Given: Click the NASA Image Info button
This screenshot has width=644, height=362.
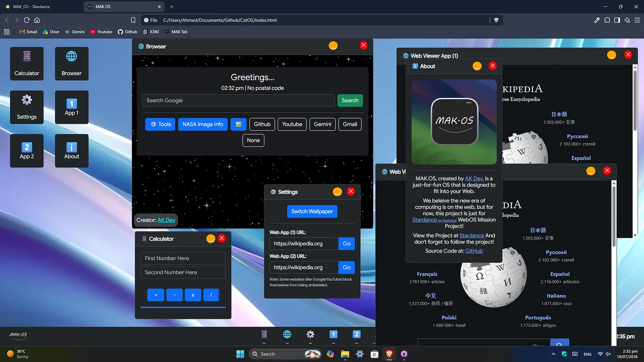Looking at the screenshot, I should tap(203, 124).
